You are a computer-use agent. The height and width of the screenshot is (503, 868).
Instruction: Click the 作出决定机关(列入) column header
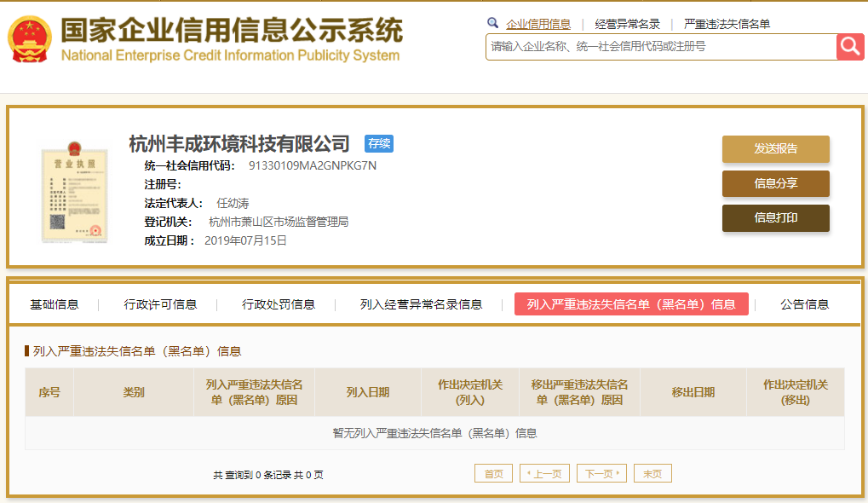point(470,392)
